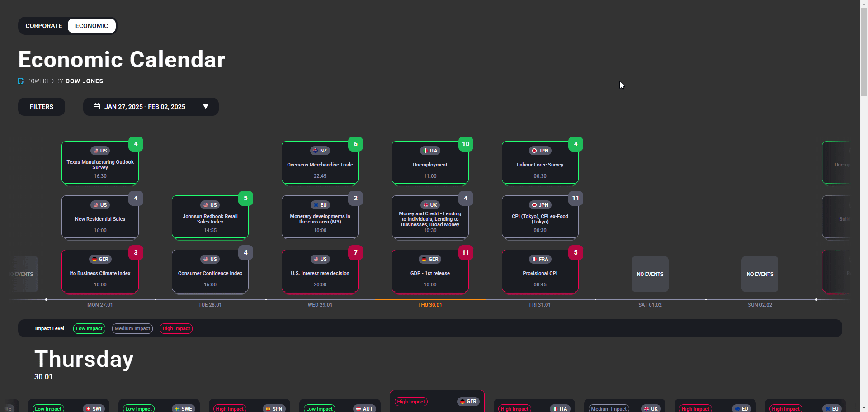Click the red 7 badge on U.S. interest rate card

(356, 252)
